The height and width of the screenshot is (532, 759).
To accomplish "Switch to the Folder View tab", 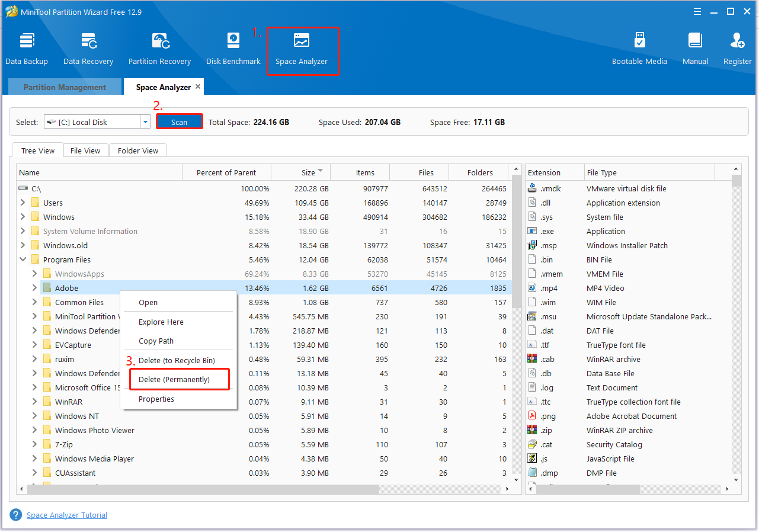I will (138, 150).
